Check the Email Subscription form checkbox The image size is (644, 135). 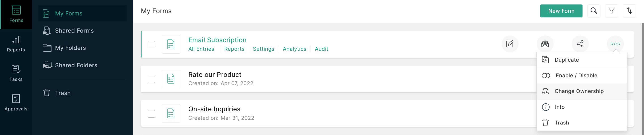(x=151, y=45)
